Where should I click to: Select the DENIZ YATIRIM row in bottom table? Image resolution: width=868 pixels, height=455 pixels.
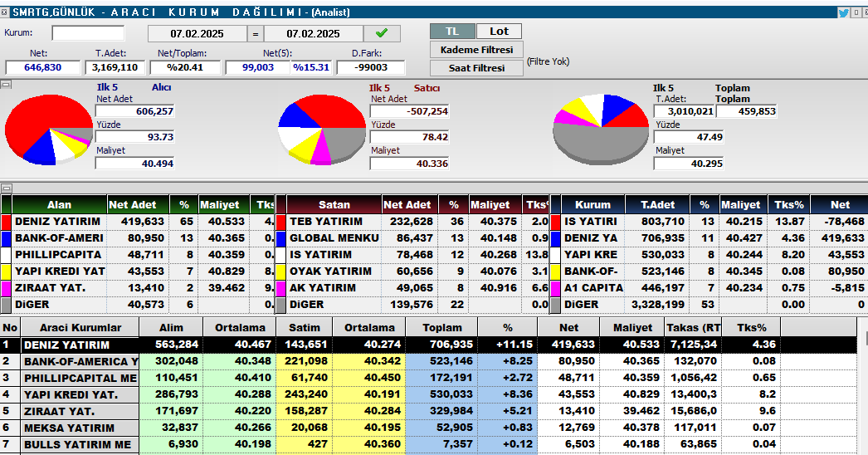coord(429,345)
